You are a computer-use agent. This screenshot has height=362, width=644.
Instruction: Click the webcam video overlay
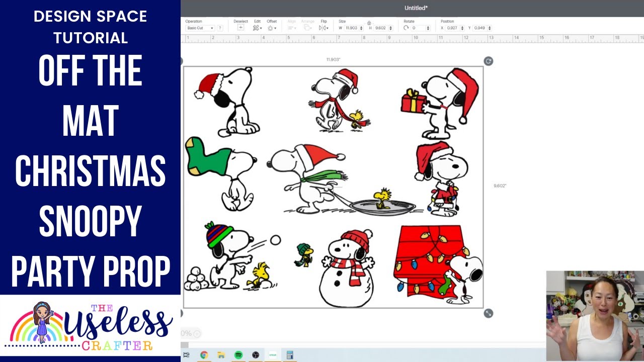595,316
